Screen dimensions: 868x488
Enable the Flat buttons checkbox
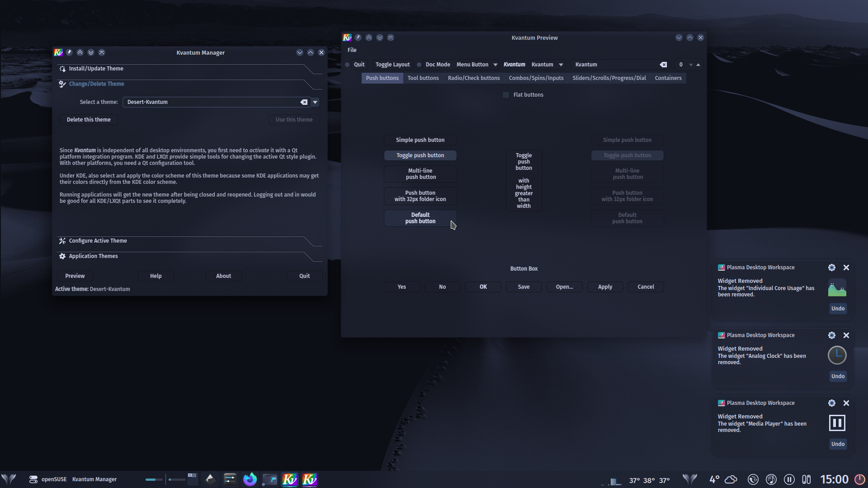tap(506, 95)
